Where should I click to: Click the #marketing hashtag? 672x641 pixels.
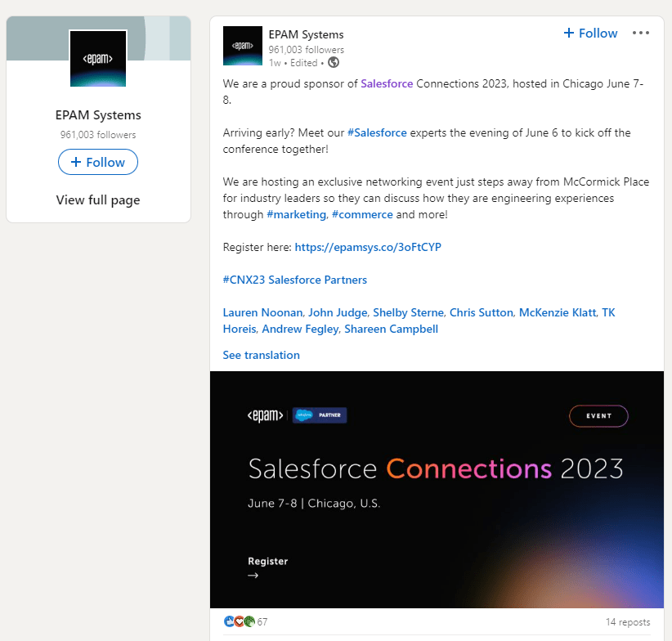coord(296,214)
